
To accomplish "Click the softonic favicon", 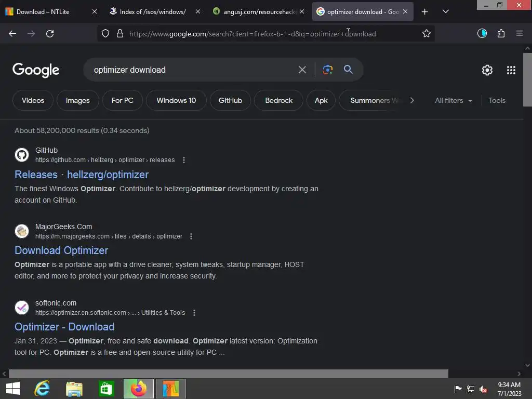I will [22, 308].
